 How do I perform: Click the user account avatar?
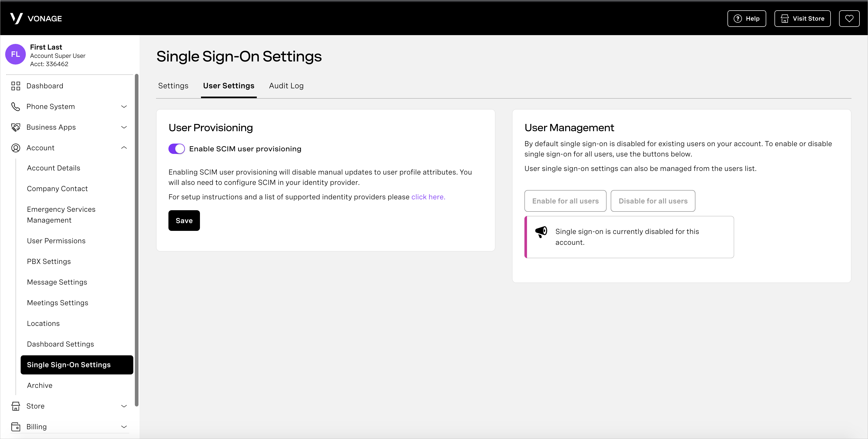pos(16,54)
